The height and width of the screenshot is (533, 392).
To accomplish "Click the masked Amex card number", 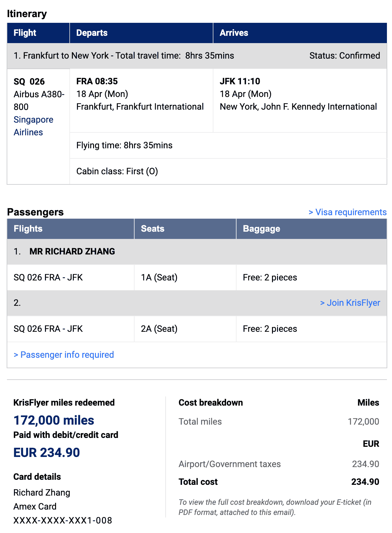I will [63, 520].
